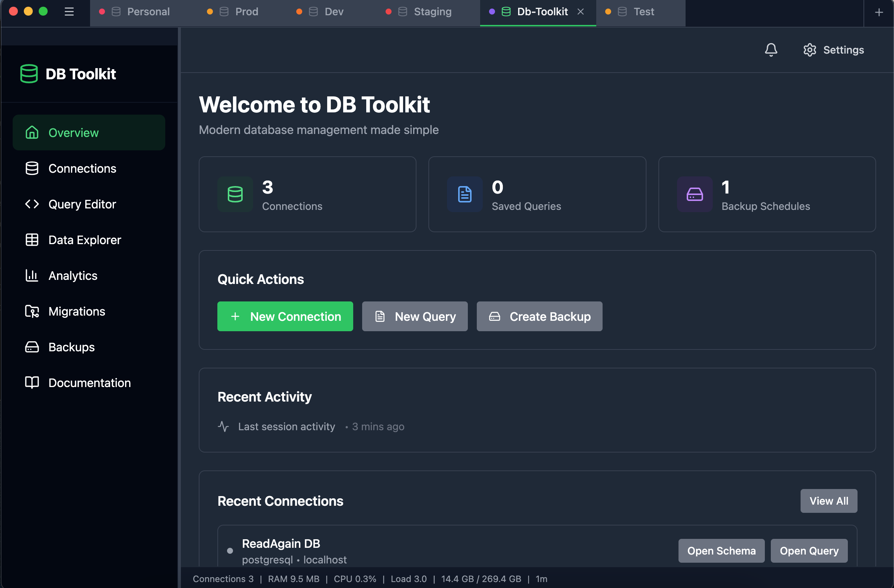
Task: Click the notification bell icon
Action: pos(771,49)
